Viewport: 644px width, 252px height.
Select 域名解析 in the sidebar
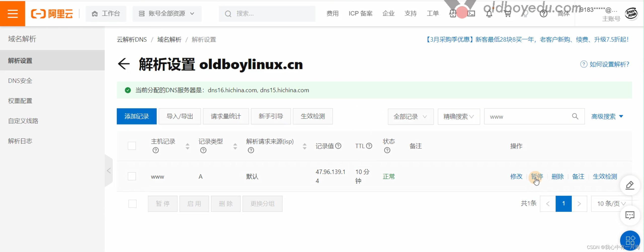pos(22,39)
